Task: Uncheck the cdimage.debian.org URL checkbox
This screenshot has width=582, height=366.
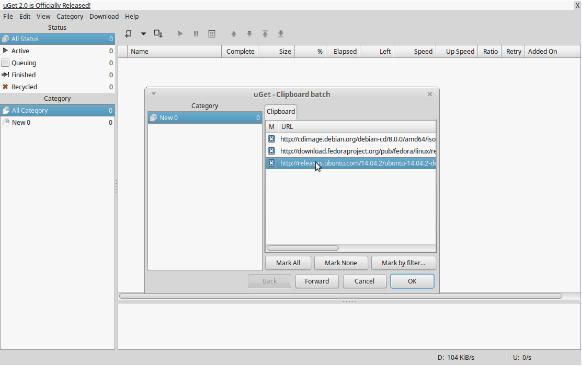Action: click(x=272, y=139)
